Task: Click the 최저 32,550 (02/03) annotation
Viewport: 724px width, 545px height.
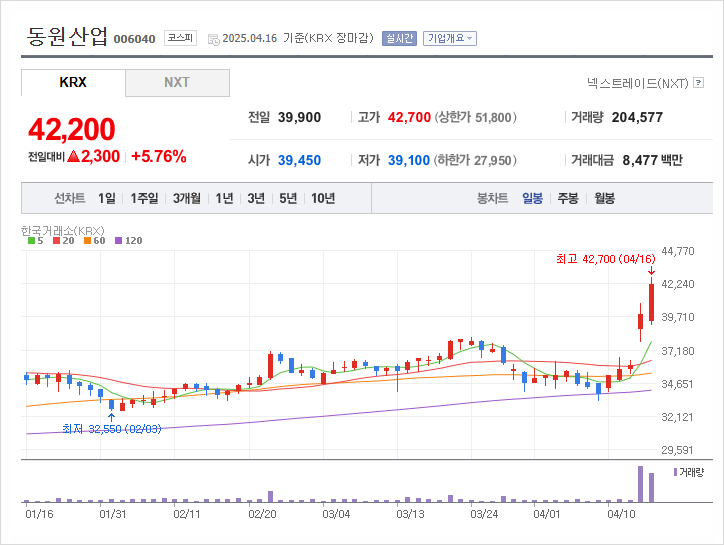Action: (112, 429)
